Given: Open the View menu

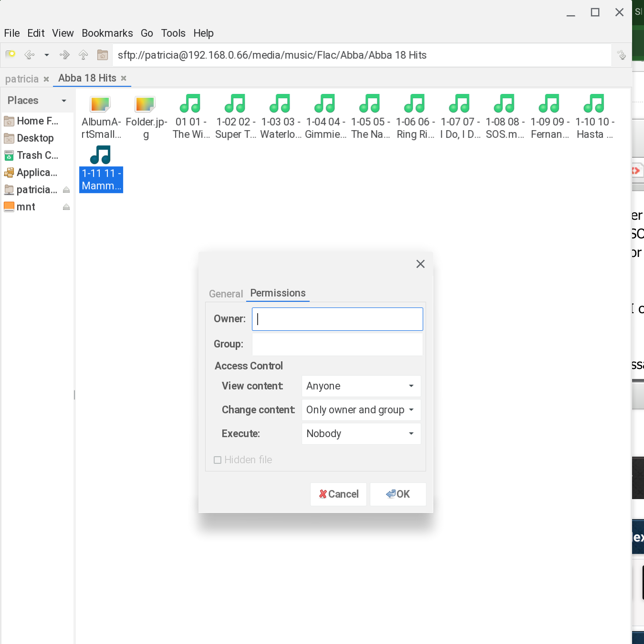Looking at the screenshot, I should point(63,33).
